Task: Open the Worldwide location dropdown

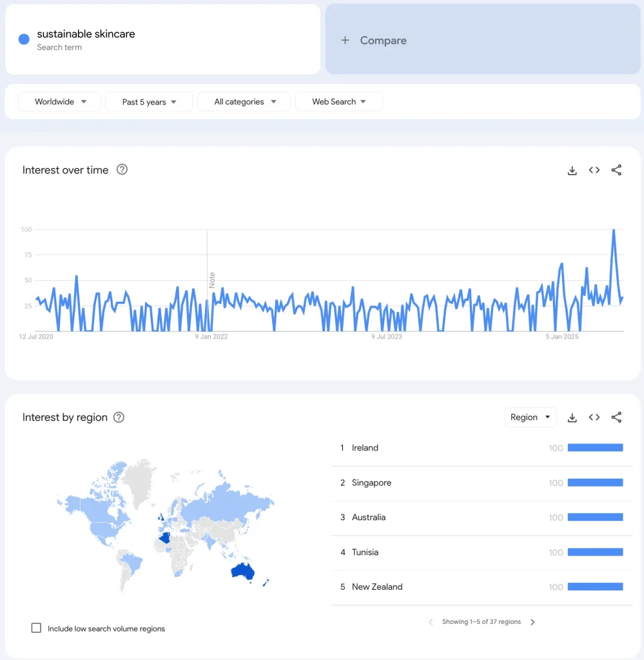Action: pyautogui.click(x=60, y=102)
